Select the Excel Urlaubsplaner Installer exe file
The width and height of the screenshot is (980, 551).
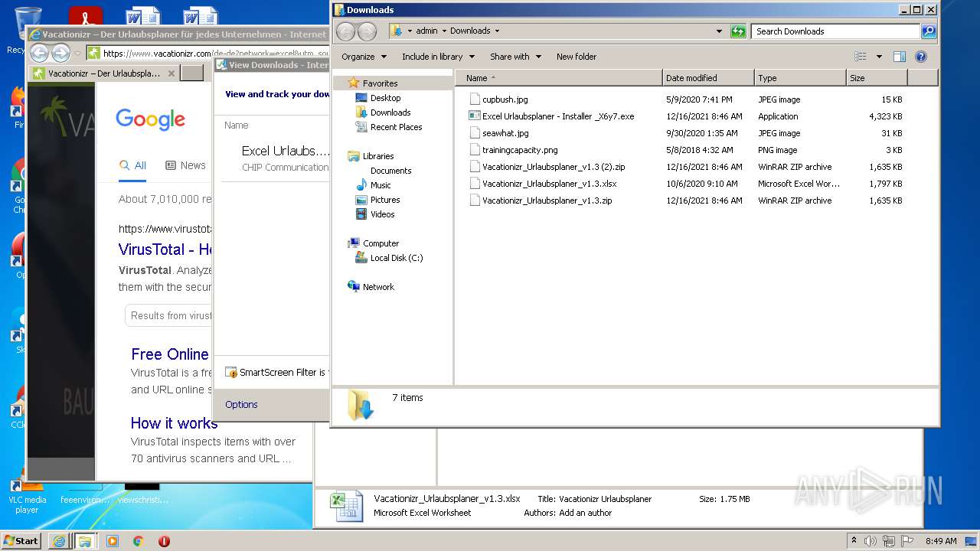(x=558, y=116)
